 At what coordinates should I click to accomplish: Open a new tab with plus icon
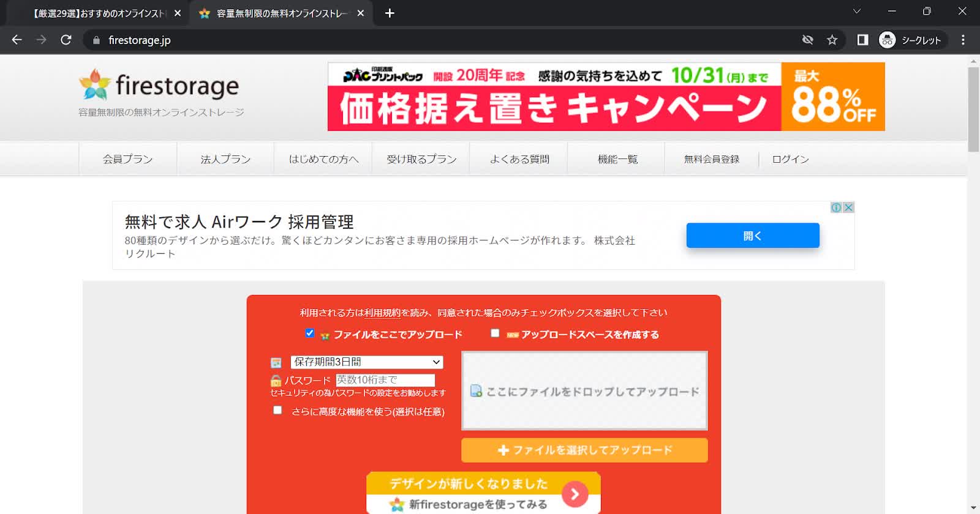(390, 13)
